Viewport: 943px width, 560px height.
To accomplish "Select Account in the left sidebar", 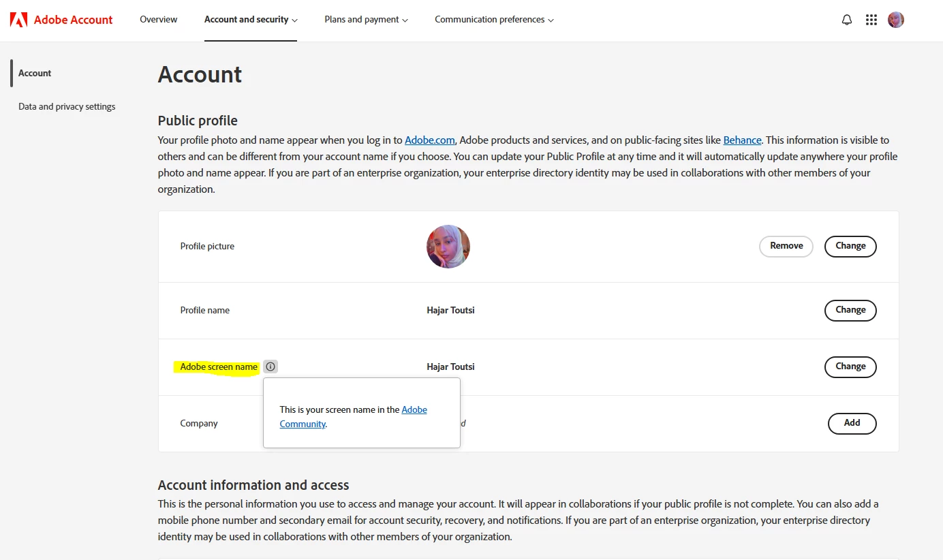I will [35, 73].
